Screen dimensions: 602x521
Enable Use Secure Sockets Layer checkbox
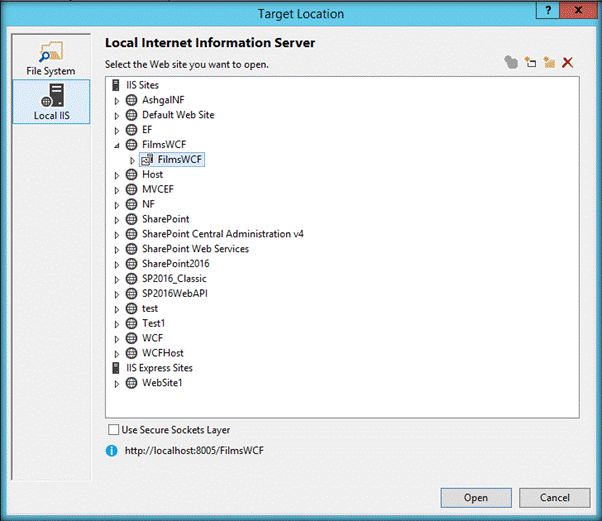(x=113, y=430)
